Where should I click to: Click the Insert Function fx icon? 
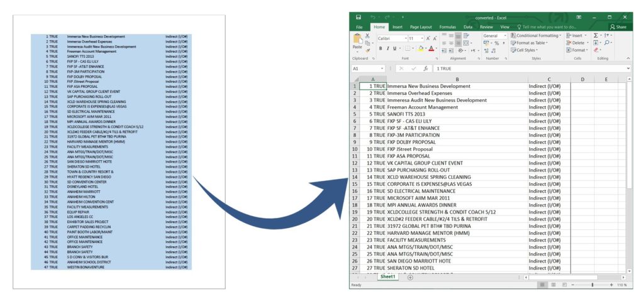(x=425, y=68)
